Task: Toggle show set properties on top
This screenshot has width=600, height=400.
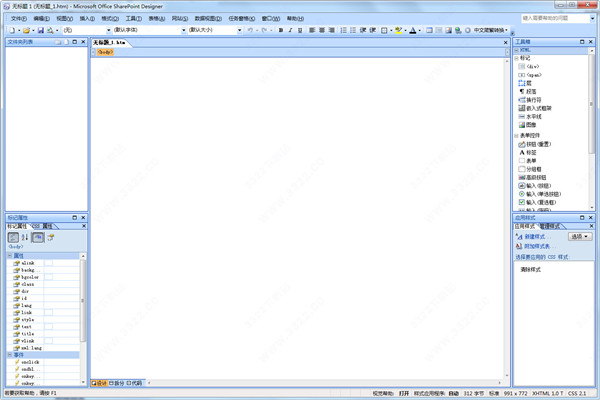Action: [x=38, y=237]
